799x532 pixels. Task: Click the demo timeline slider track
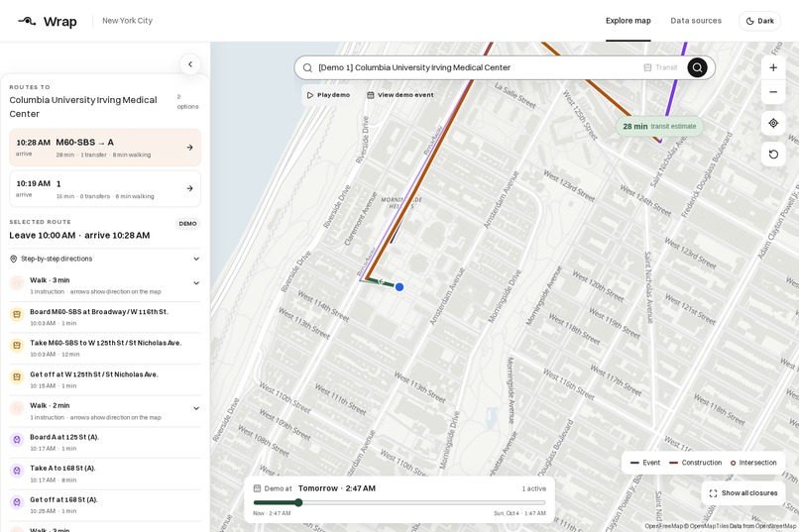point(399,503)
